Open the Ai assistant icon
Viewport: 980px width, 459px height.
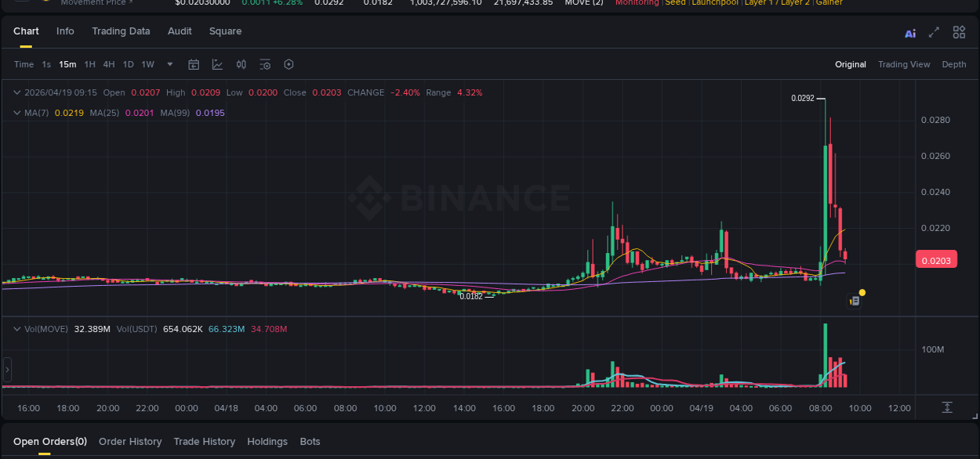click(x=909, y=32)
